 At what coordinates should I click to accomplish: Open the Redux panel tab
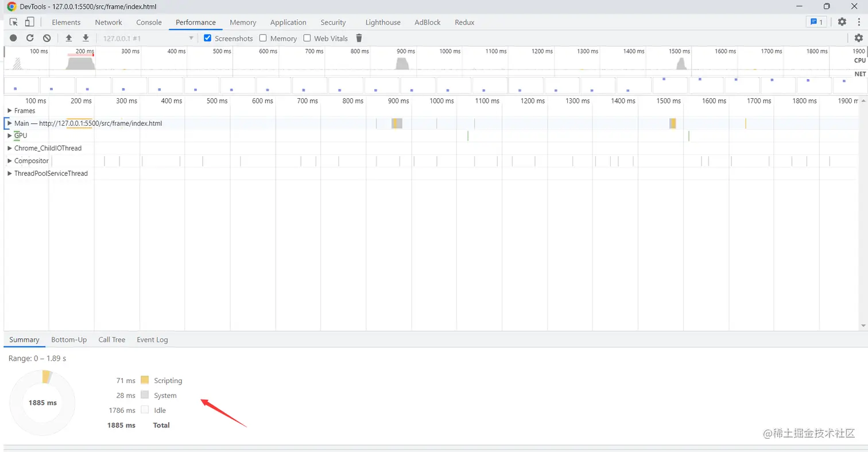pyautogui.click(x=464, y=22)
